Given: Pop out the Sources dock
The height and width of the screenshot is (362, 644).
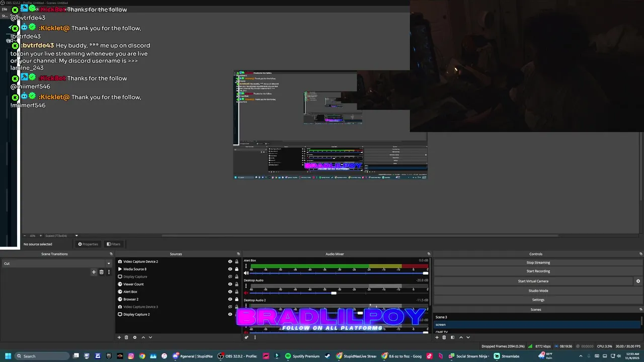Looking at the screenshot, I should coord(238,254).
